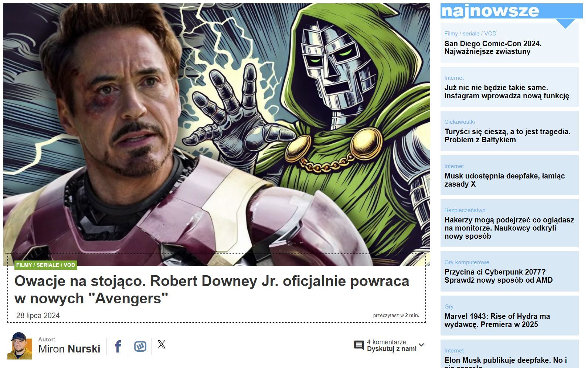Open San Diego Comic-Con 2024 news
The image size is (588, 368).
coord(493,48)
